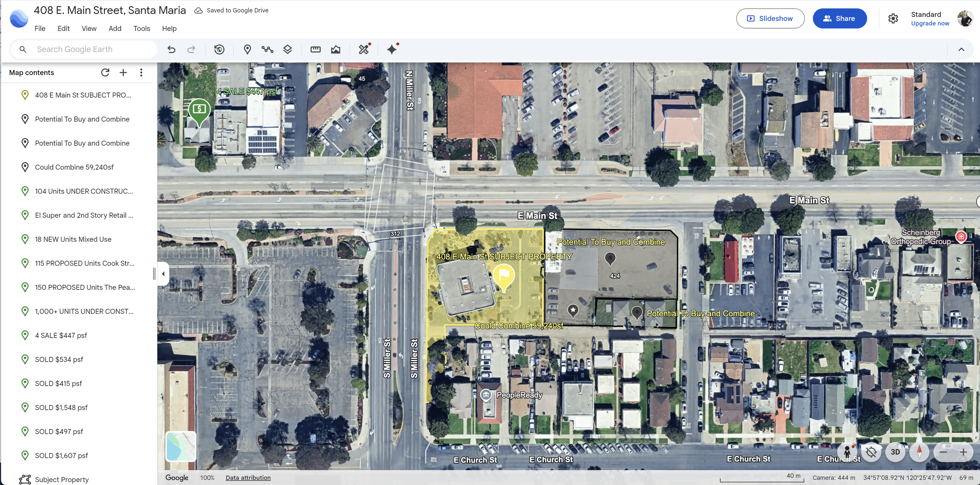Collapse the side panel with arrow handle

coord(163,273)
